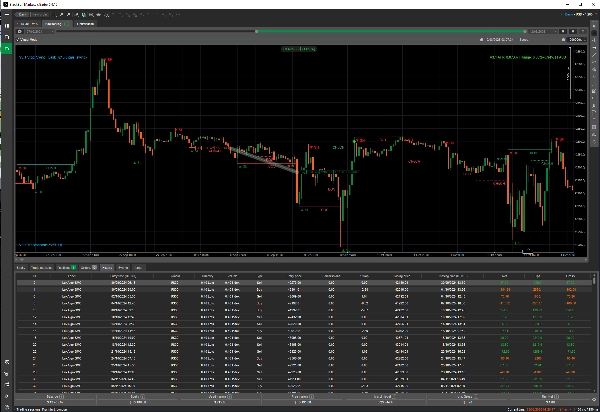Viewport: 600px width, 412px height.
Task: Open the Trade Statistics tab
Action: click(41, 267)
